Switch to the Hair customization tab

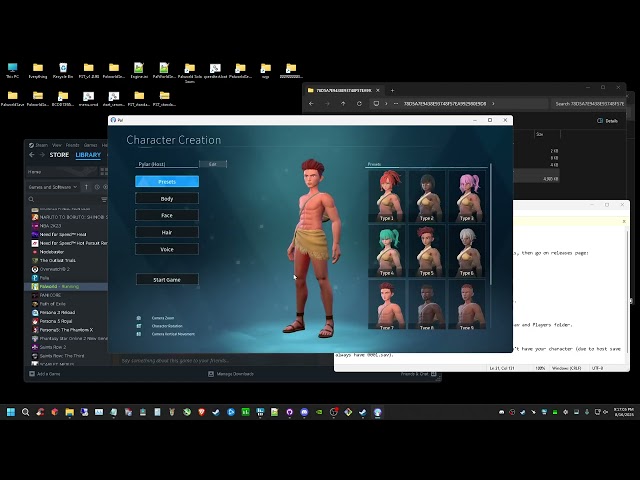(167, 232)
